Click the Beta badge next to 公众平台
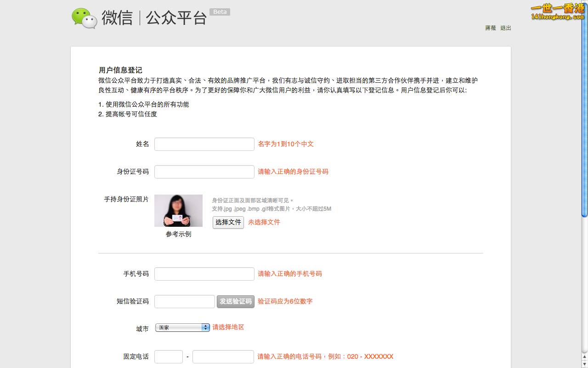 click(x=220, y=12)
